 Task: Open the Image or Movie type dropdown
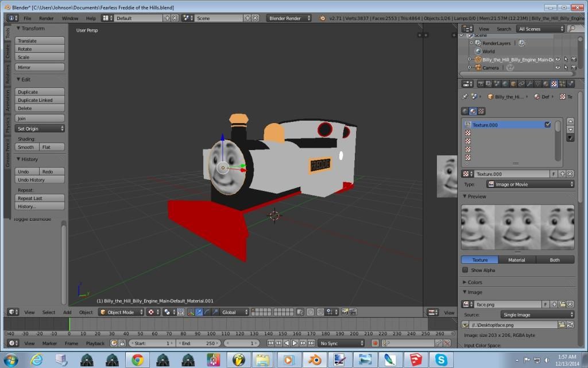point(530,184)
